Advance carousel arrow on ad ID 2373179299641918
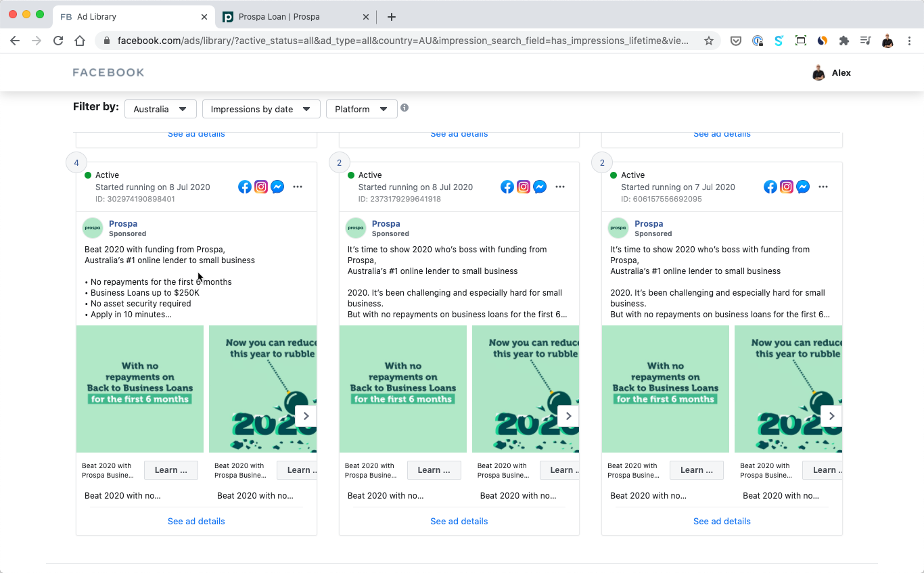The height and width of the screenshot is (573, 924). 568,416
